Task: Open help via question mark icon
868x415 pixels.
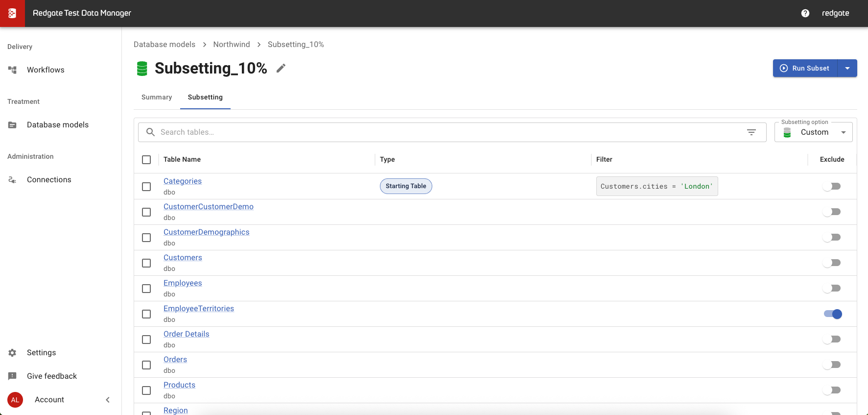Action: 805,13
